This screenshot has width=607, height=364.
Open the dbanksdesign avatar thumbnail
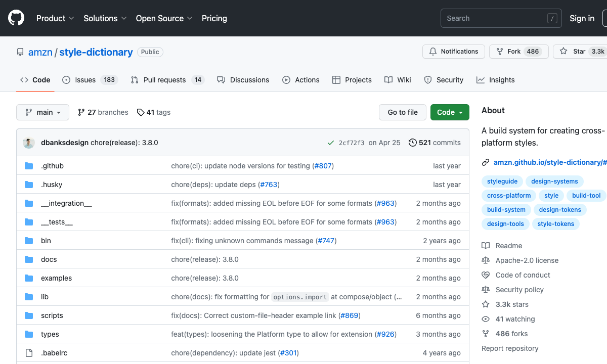pos(29,143)
